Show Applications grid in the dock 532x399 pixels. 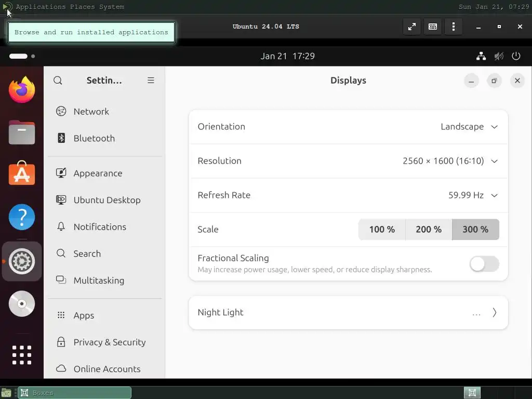pos(22,355)
